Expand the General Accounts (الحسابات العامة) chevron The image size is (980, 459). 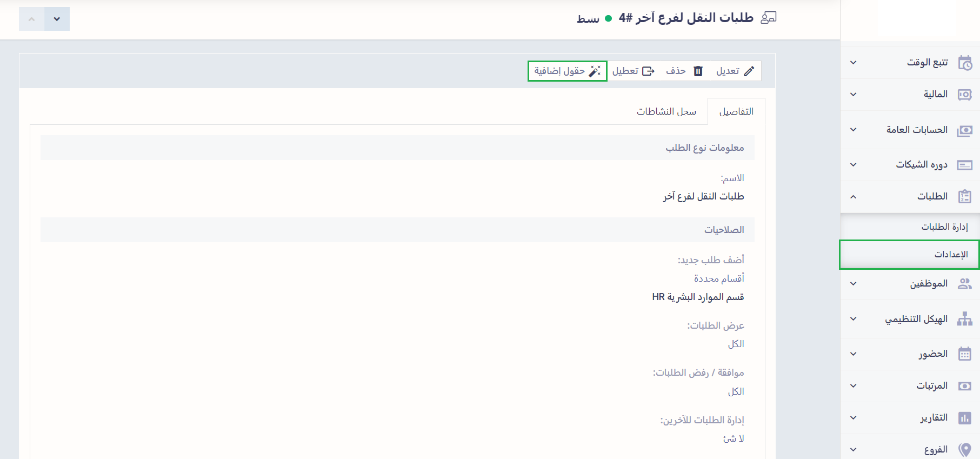click(853, 130)
